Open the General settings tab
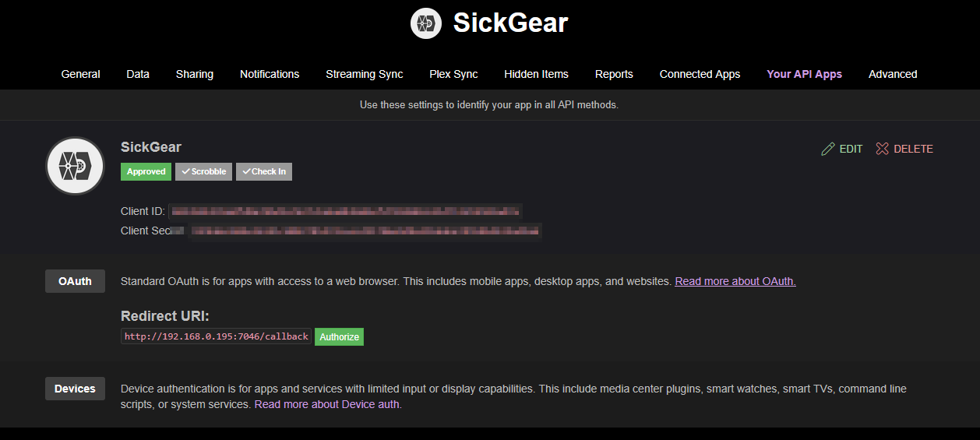The width and height of the screenshot is (980, 440). pyautogui.click(x=81, y=74)
